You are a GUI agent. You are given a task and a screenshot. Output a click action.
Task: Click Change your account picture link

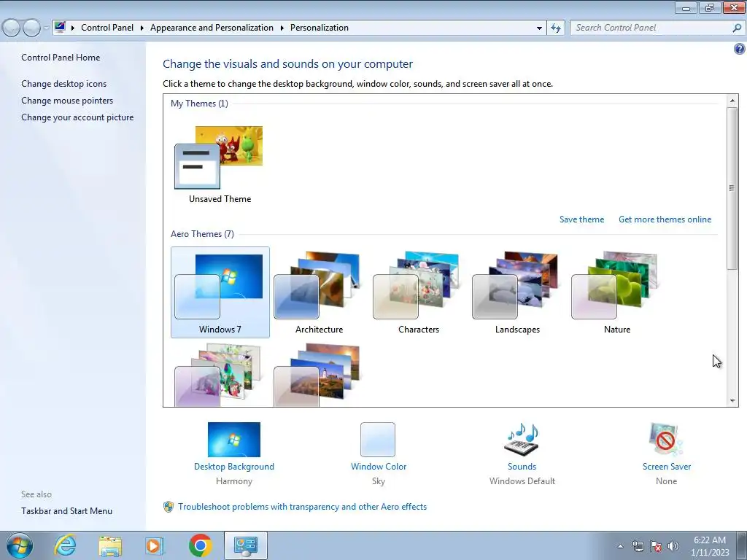click(x=77, y=117)
